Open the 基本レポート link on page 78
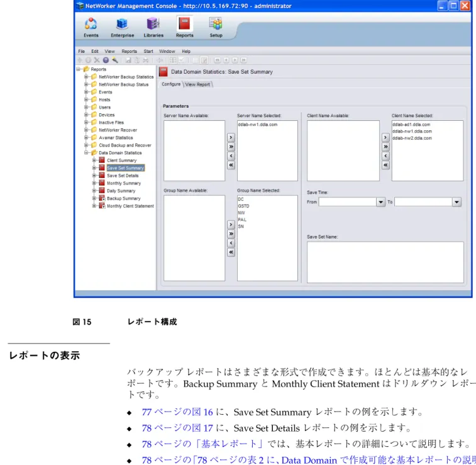 (x=202, y=444)
